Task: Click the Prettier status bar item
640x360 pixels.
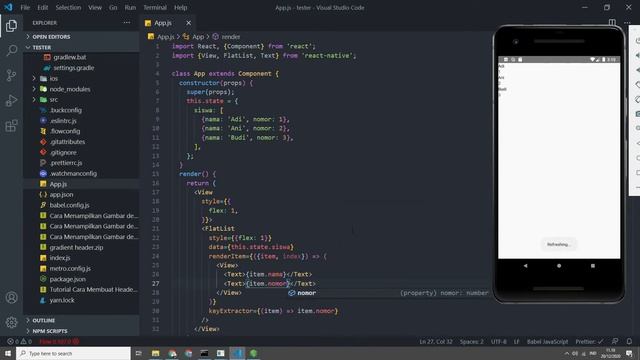Action: (589, 341)
